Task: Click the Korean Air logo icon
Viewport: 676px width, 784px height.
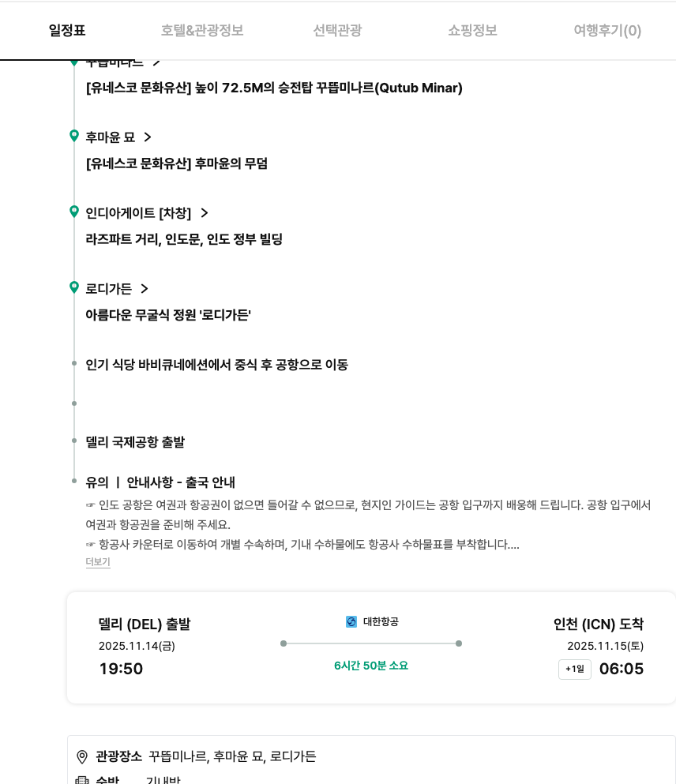Action: [351, 622]
